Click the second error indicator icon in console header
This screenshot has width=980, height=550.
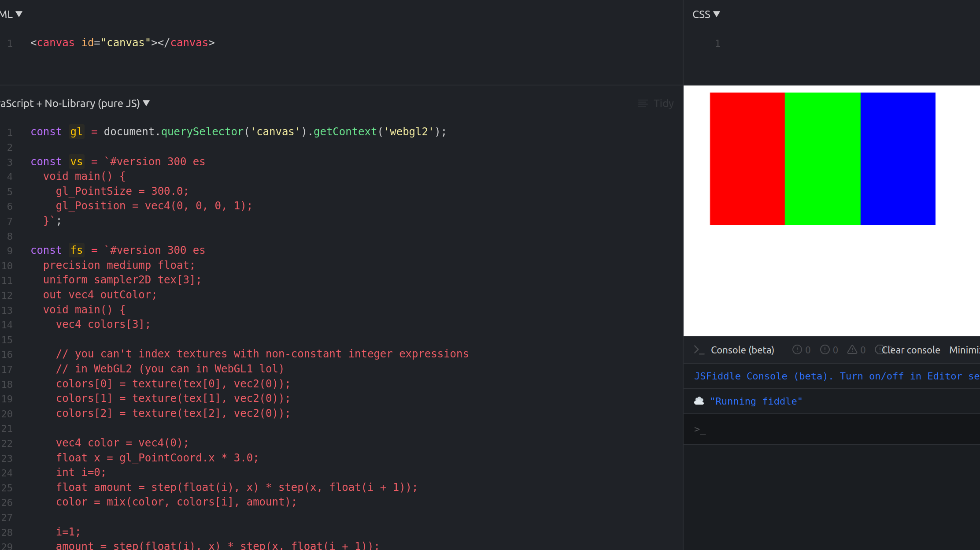(x=825, y=349)
